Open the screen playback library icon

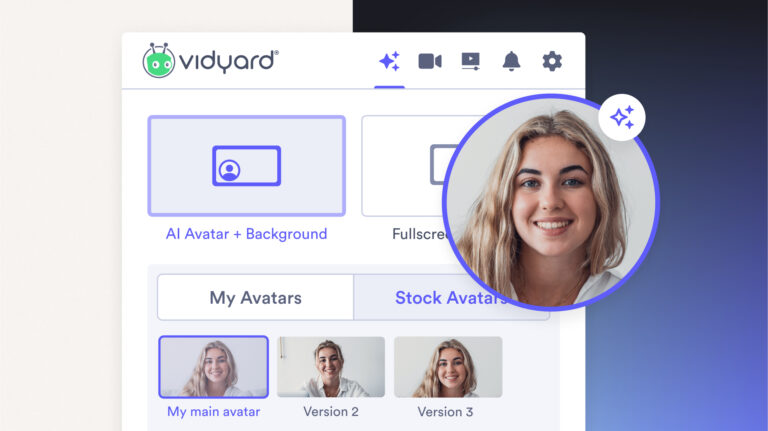pos(471,62)
